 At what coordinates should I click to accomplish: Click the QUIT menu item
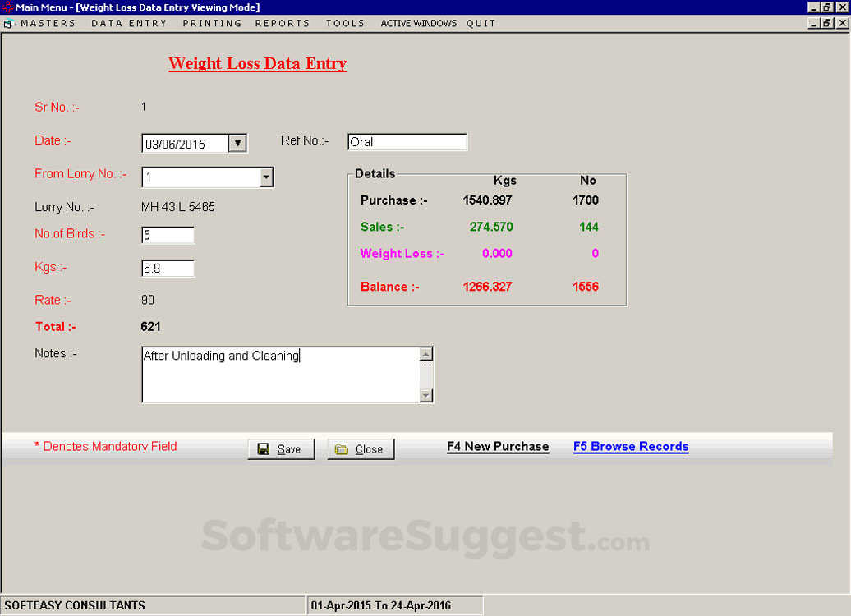click(481, 23)
